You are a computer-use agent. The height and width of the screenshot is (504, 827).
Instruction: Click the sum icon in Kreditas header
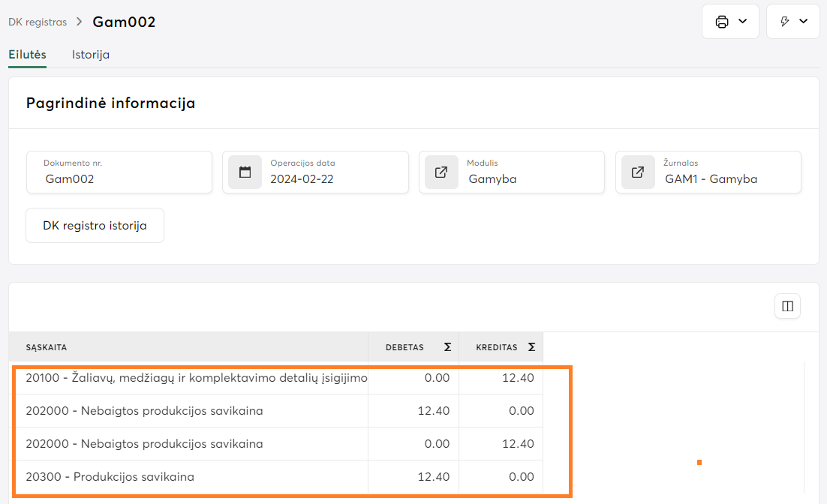(531, 347)
